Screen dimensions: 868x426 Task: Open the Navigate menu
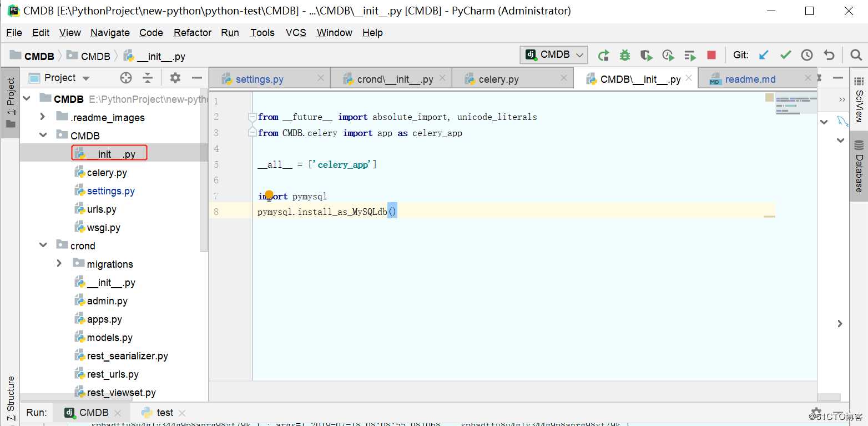(x=110, y=33)
